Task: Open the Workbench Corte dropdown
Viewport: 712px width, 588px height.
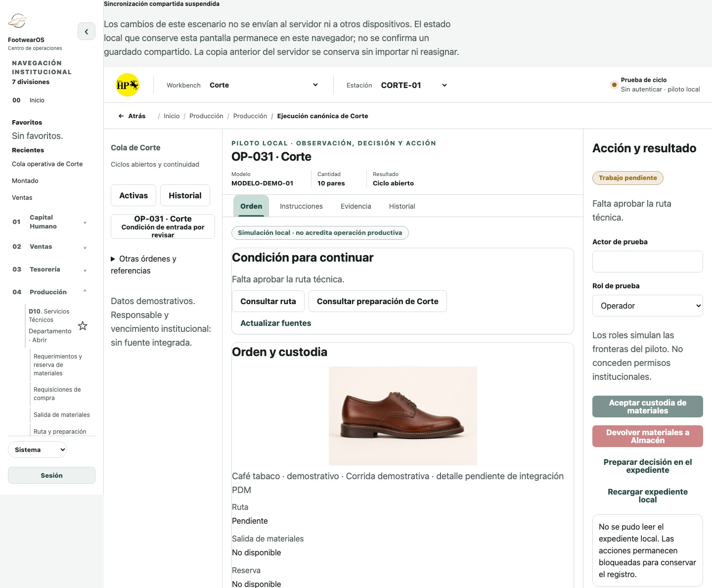Action: point(263,85)
